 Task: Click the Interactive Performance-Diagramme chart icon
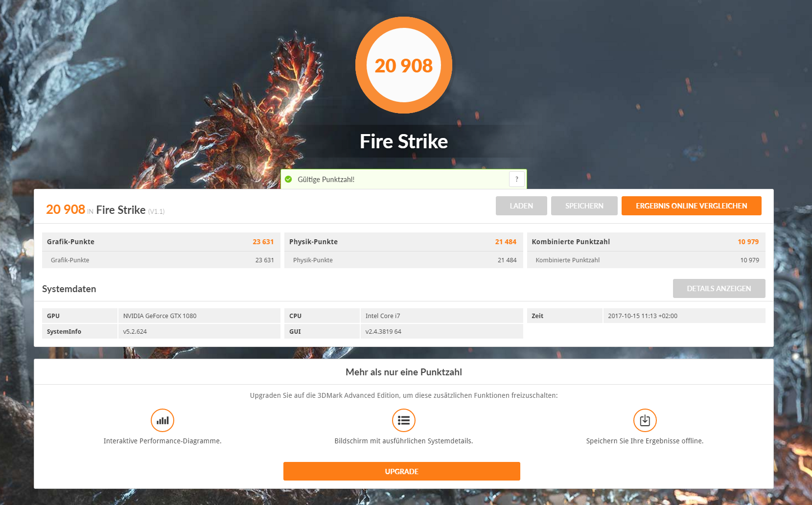click(x=162, y=420)
